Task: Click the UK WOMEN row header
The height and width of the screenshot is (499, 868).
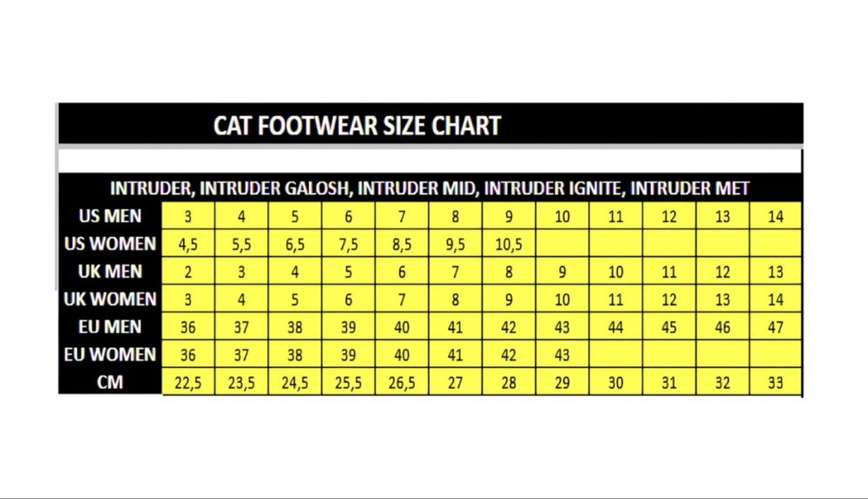Action: click(x=110, y=299)
